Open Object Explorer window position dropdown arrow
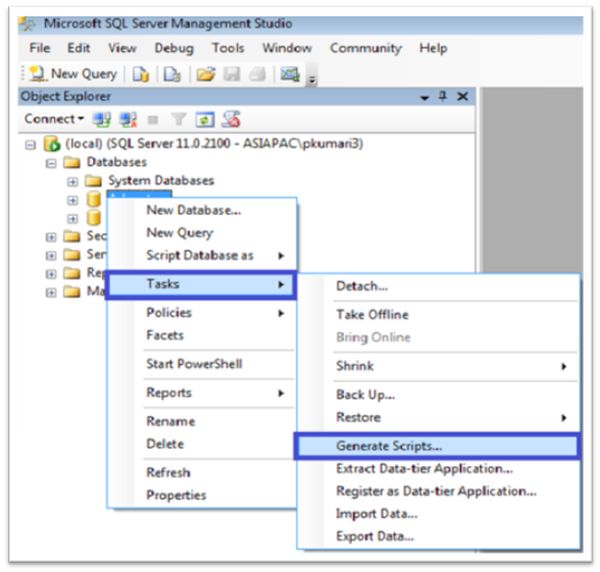This screenshot has width=600, height=572. (x=424, y=98)
